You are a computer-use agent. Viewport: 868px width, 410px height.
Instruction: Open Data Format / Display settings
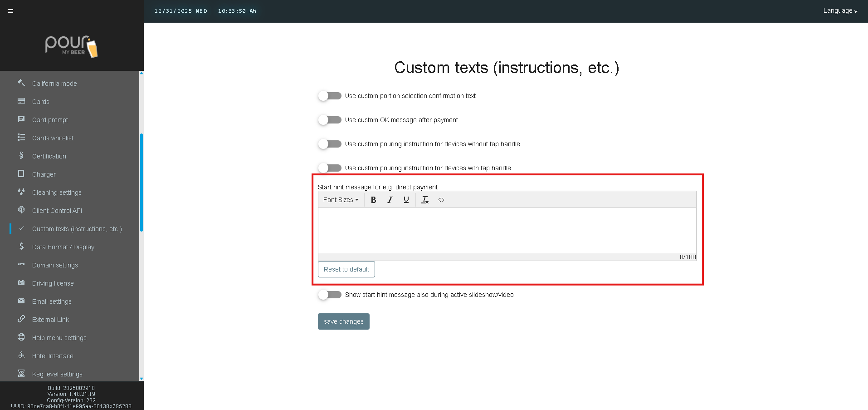[x=63, y=247]
